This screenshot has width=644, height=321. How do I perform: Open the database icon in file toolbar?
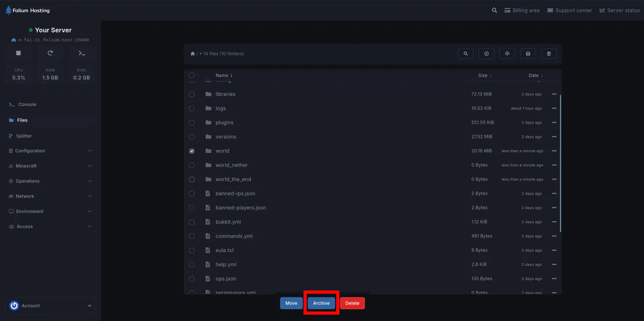pyautogui.click(x=528, y=54)
